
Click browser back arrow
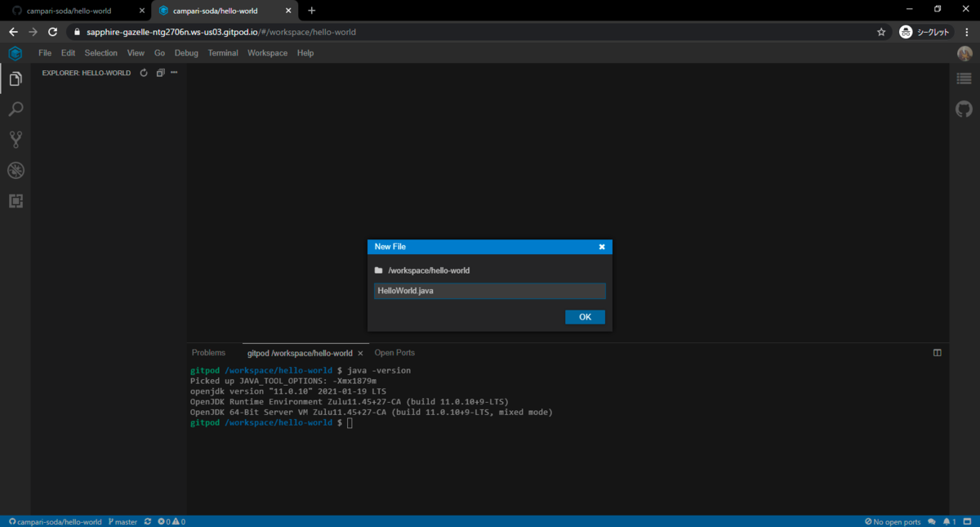(x=13, y=32)
